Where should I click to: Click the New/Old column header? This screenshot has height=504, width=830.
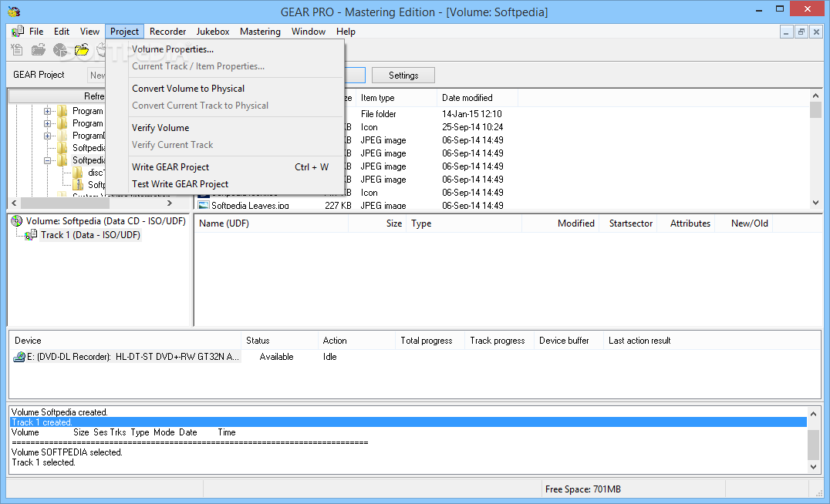click(744, 223)
